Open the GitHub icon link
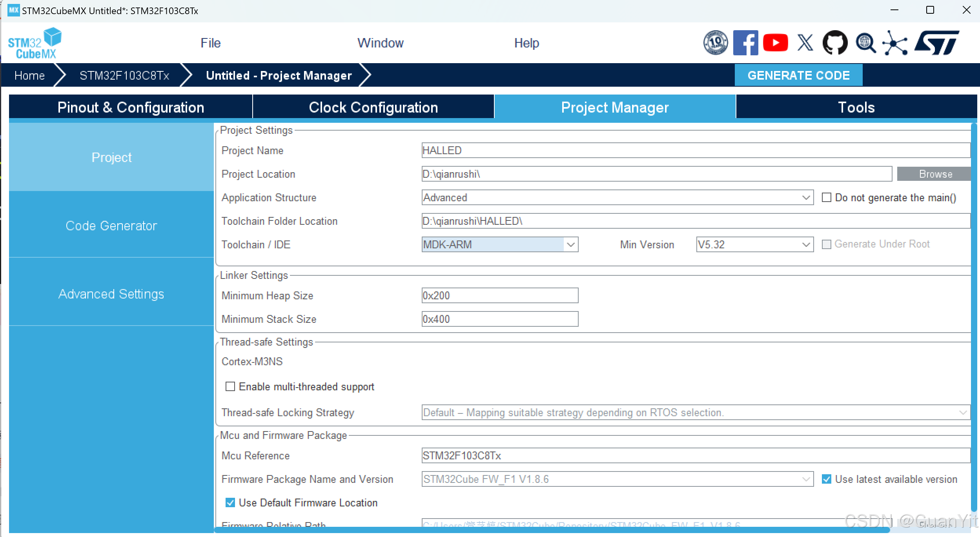 coord(835,43)
